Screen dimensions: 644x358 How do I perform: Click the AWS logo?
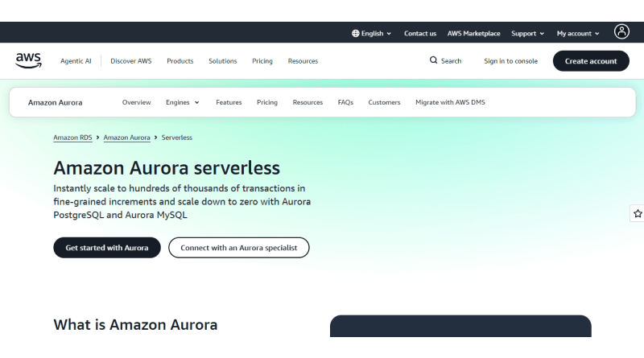pyautogui.click(x=28, y=61)
